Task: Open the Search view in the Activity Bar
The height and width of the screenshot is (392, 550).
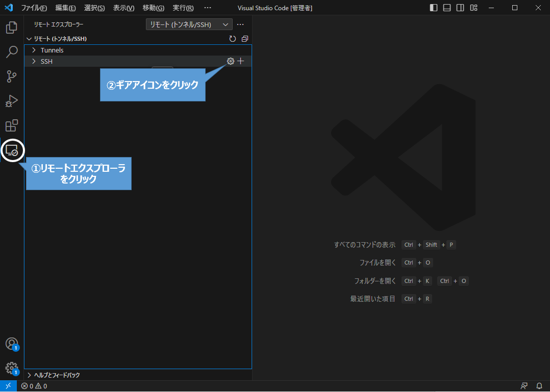Action: coord(11,52)
